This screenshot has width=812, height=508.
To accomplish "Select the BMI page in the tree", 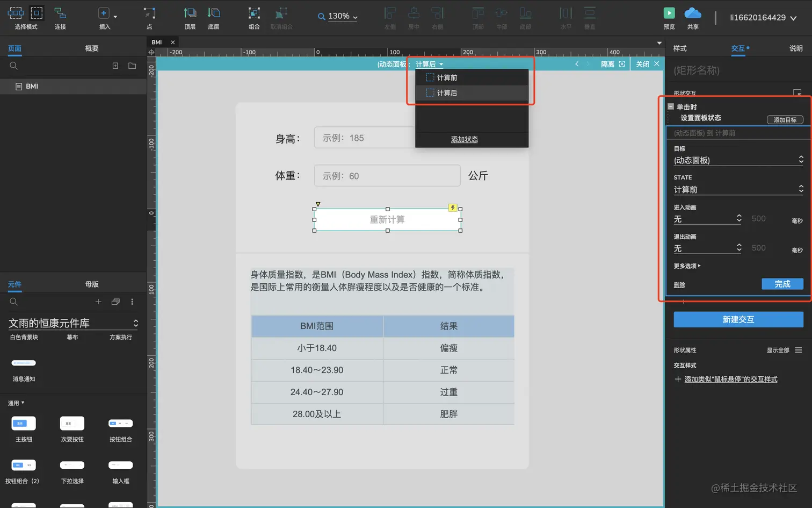I will pyautogui.click(x=73, y=86).
